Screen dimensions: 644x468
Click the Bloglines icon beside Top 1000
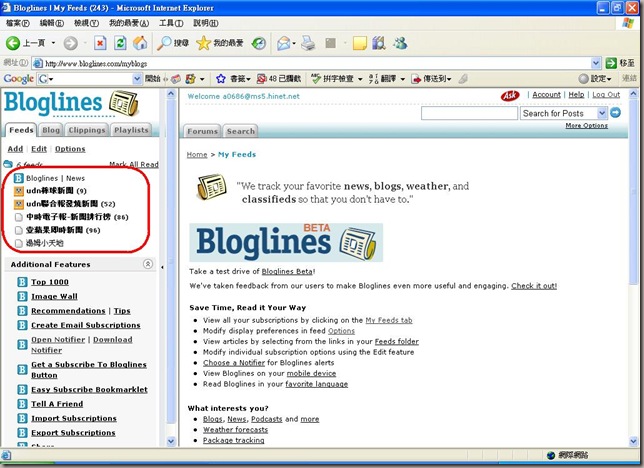pos(22,282)
